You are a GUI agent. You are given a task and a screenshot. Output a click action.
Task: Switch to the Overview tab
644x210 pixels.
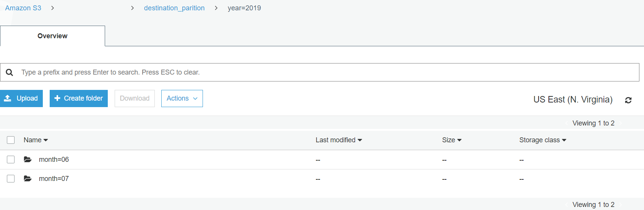[52, 36]
